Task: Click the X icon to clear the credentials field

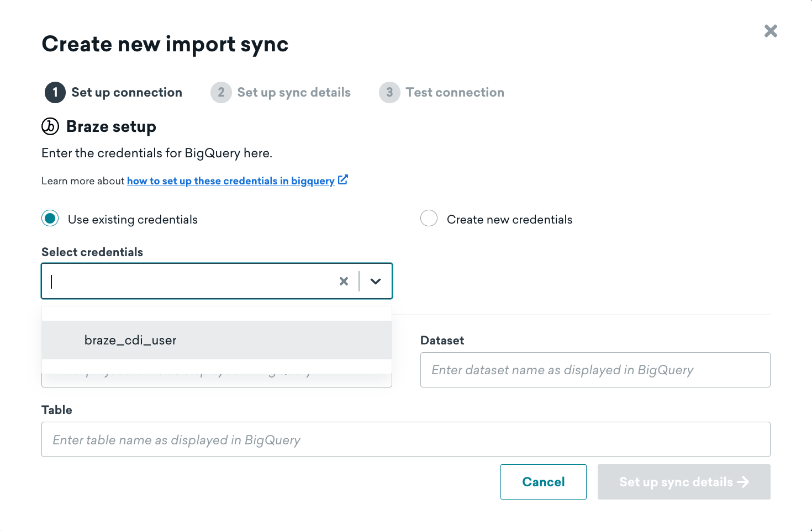Action: (x=344, y=281)
